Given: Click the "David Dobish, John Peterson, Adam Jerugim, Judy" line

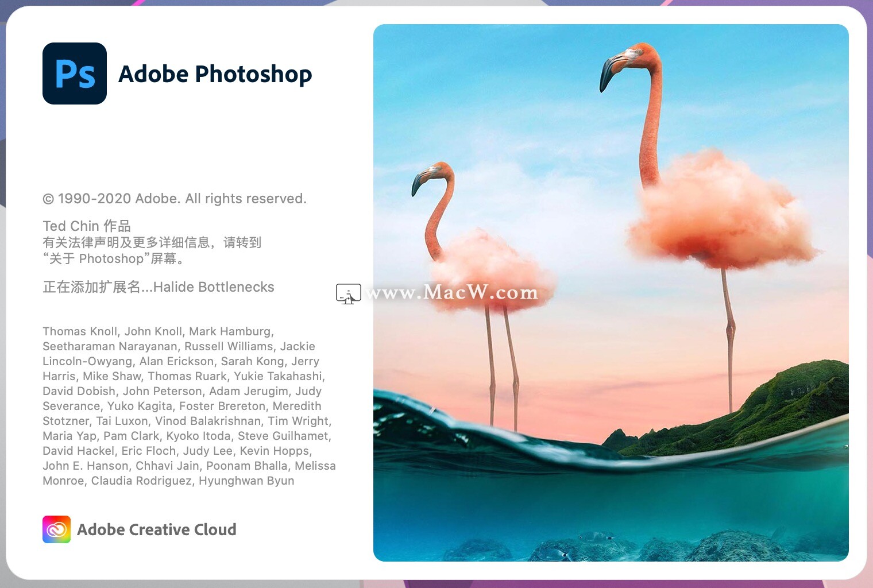Looking at the screenshot, I should (x=182, y=391).
